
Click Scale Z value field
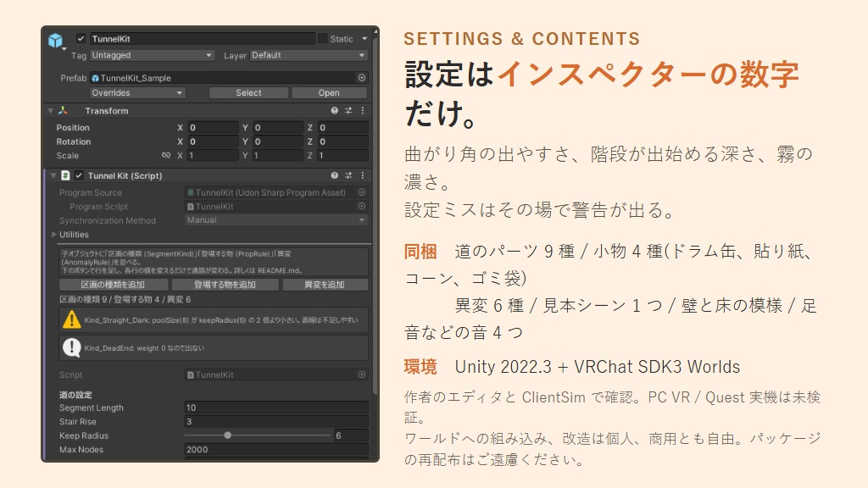pyautogui.click(x=342, y=156)
